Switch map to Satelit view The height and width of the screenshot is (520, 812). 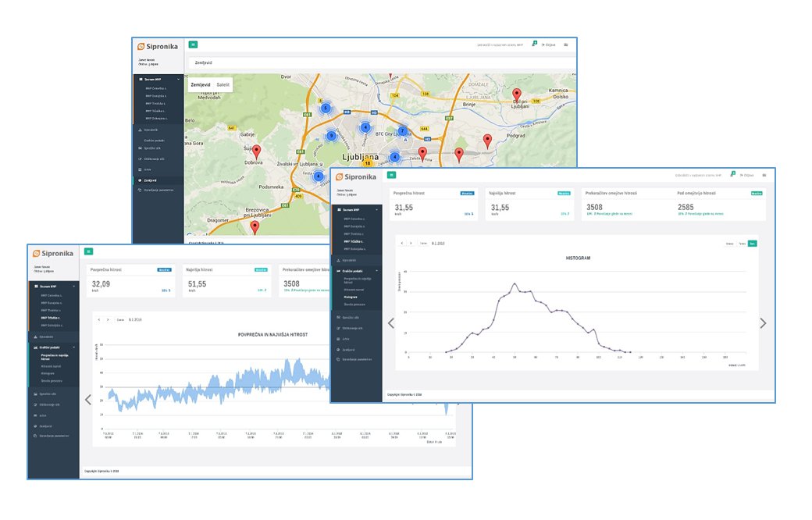[223, 84]
